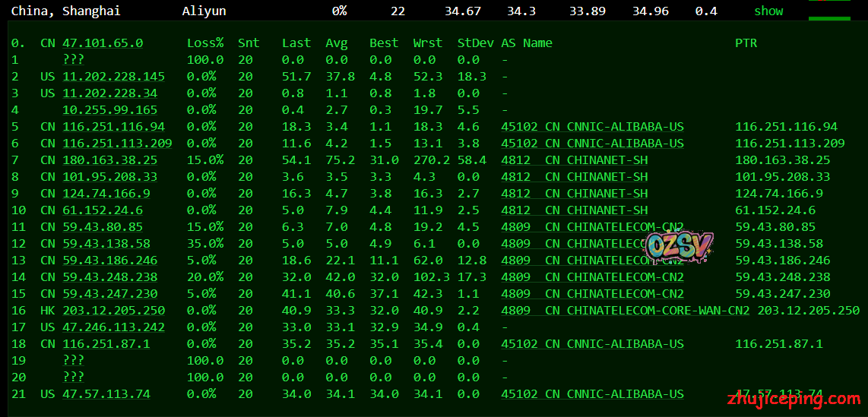
Task: Open IP address 47.101.65.0 at hop 0
Action: coord(103,43)
